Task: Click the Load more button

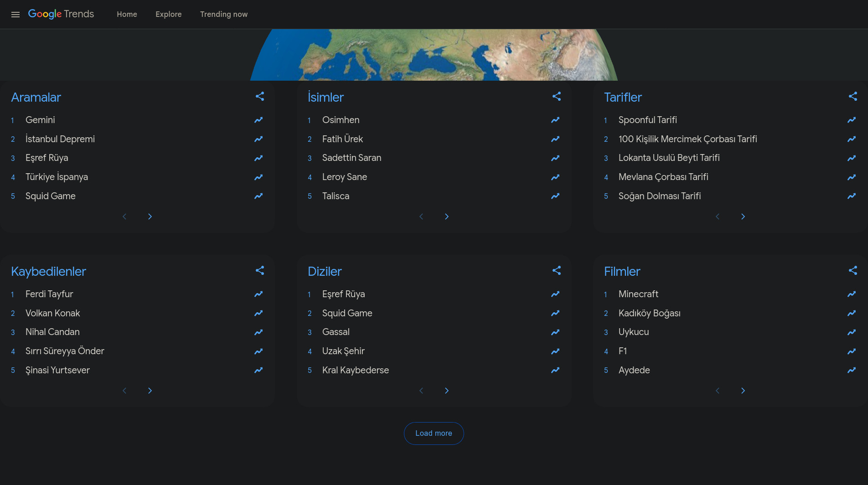Action: pos(434,433)
